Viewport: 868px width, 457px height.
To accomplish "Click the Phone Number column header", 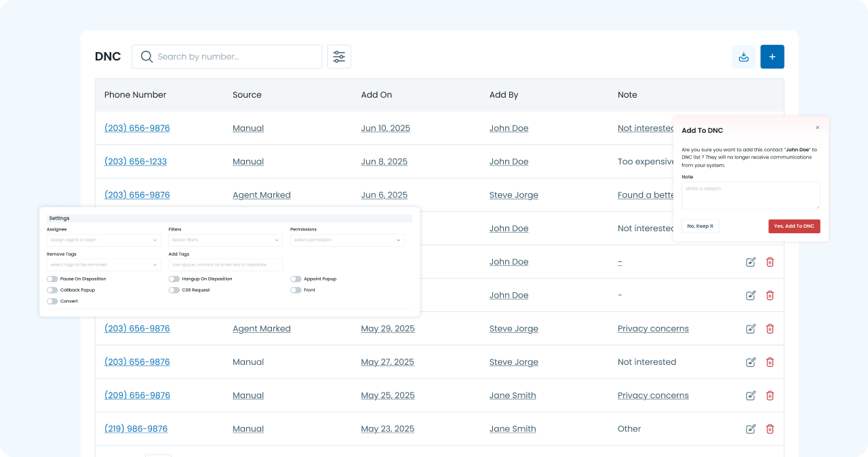I will pos(135,95).
